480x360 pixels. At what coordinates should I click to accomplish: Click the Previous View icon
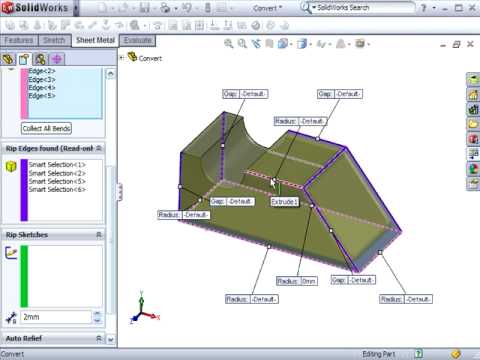(256, 44)
